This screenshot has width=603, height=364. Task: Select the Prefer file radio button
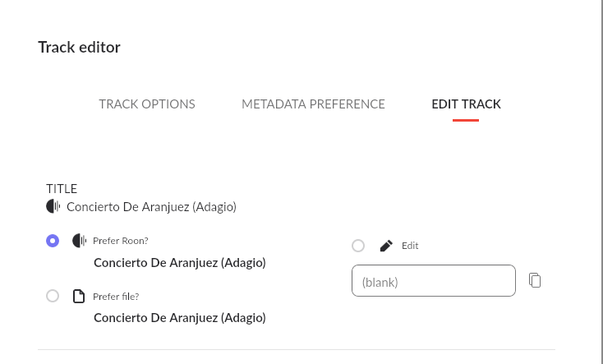(x=53, y=296)
